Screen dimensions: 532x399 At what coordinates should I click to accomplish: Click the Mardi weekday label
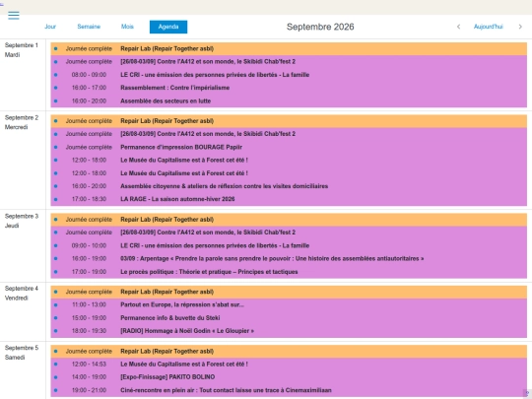12,55
